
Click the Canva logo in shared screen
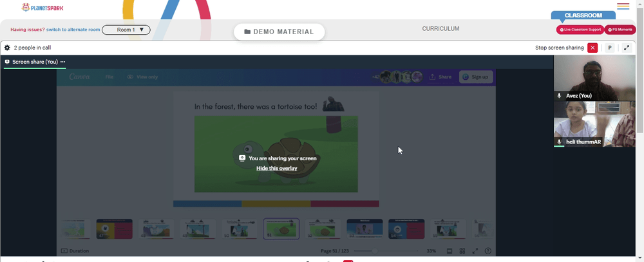click(79, 77)
